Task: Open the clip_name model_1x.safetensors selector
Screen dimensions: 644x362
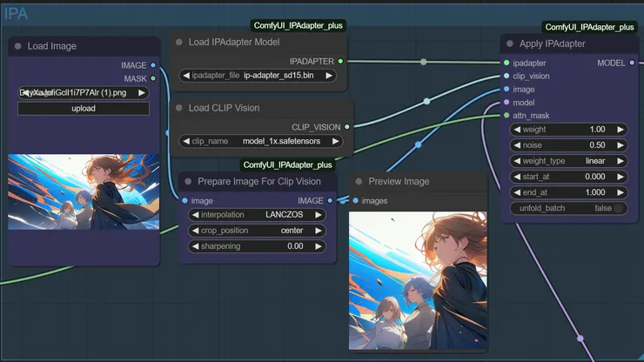Action: [261, 141]
